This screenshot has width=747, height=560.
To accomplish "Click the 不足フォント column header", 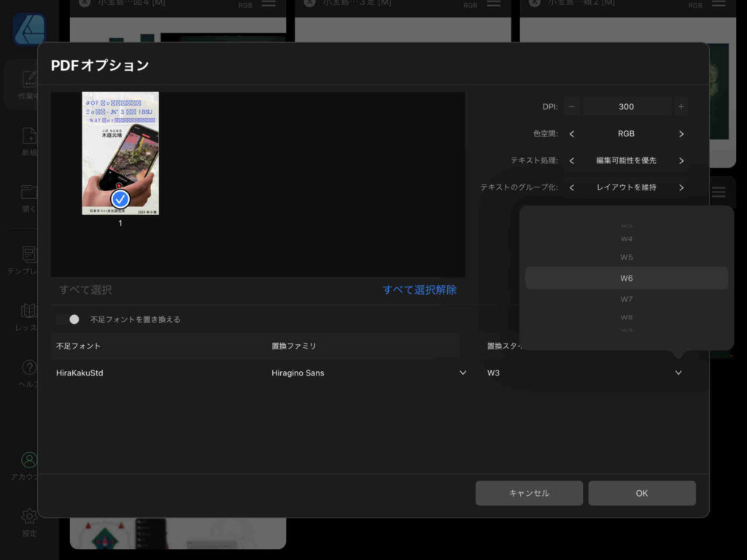I will pyautogui.click(x=78, y=346).
